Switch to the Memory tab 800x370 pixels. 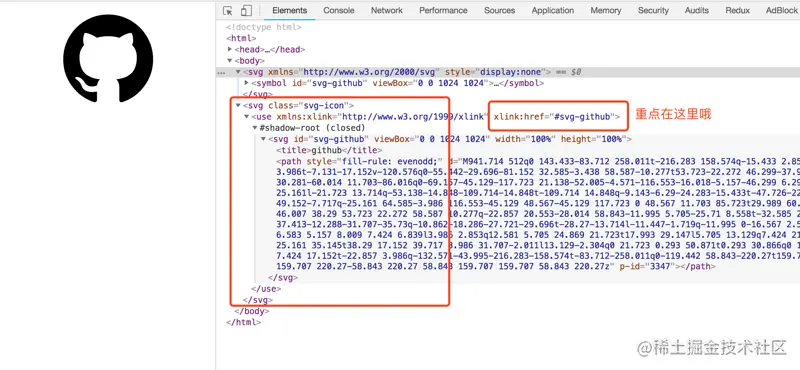[x=606, y=10]
